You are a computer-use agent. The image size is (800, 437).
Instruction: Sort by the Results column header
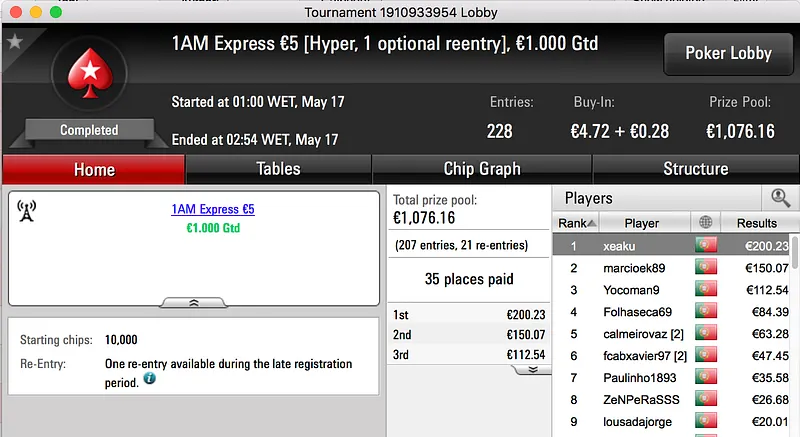pyautogui.click(x=756, y=223)
